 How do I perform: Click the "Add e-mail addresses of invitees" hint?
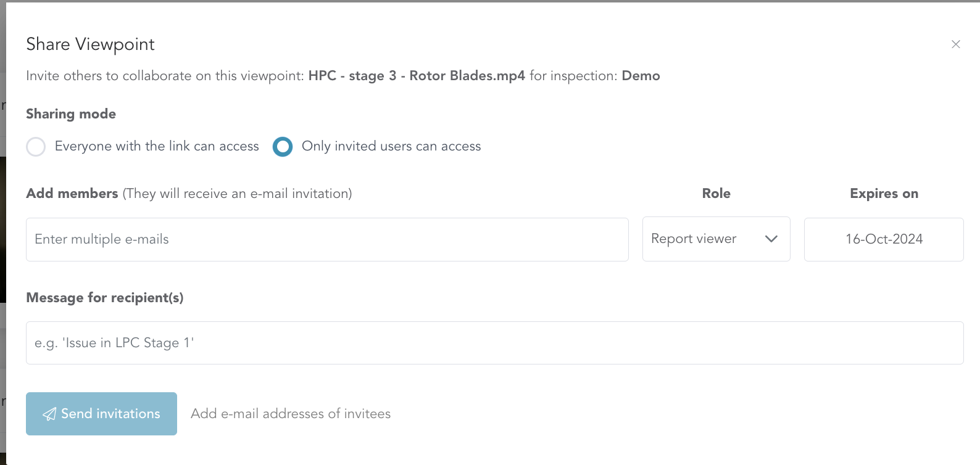coord(291,414)
